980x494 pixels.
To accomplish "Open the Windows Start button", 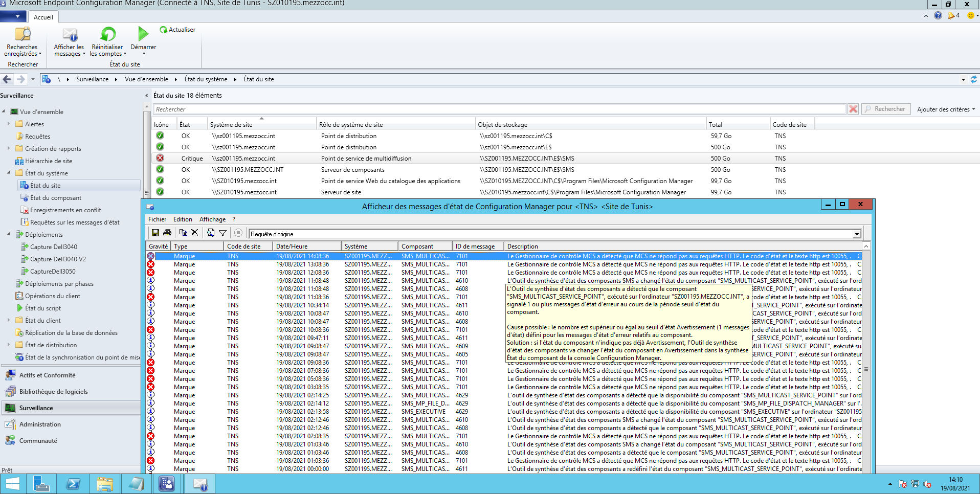I will point(12,484).
